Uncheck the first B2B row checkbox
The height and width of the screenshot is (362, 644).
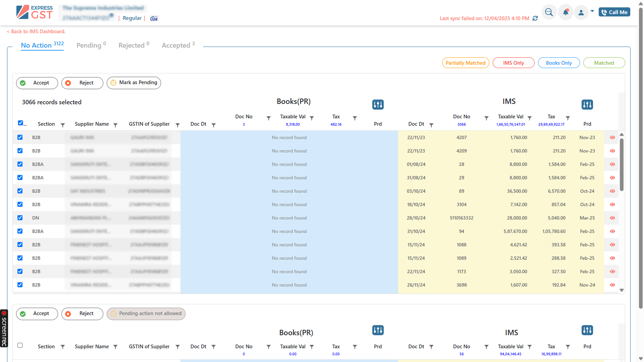[x=20, y=137]
